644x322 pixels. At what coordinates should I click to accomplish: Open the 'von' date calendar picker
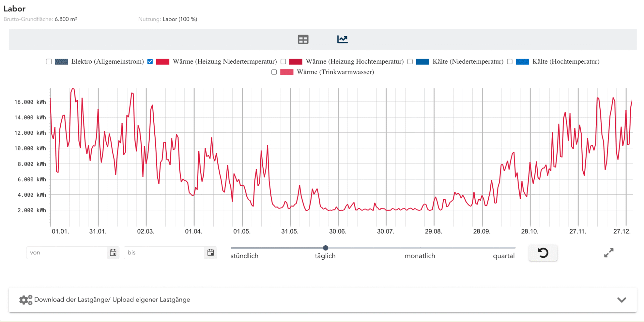point(113,253)
